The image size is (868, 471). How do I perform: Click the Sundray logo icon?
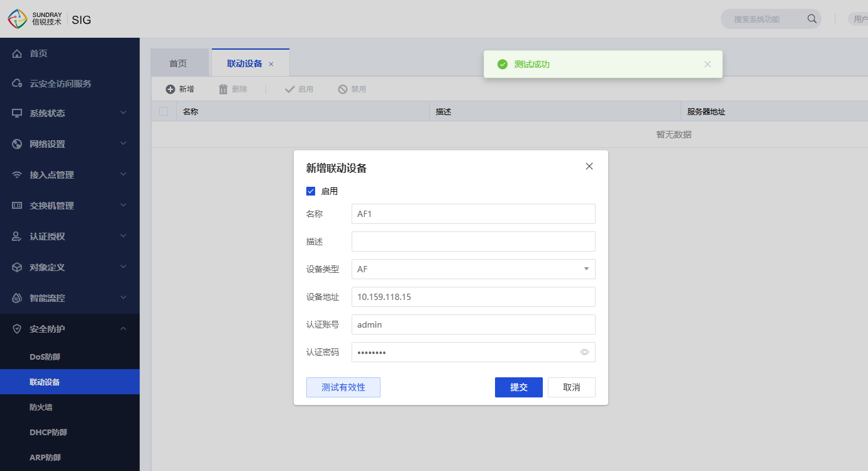pyautogui.click(x=18, y=19)
